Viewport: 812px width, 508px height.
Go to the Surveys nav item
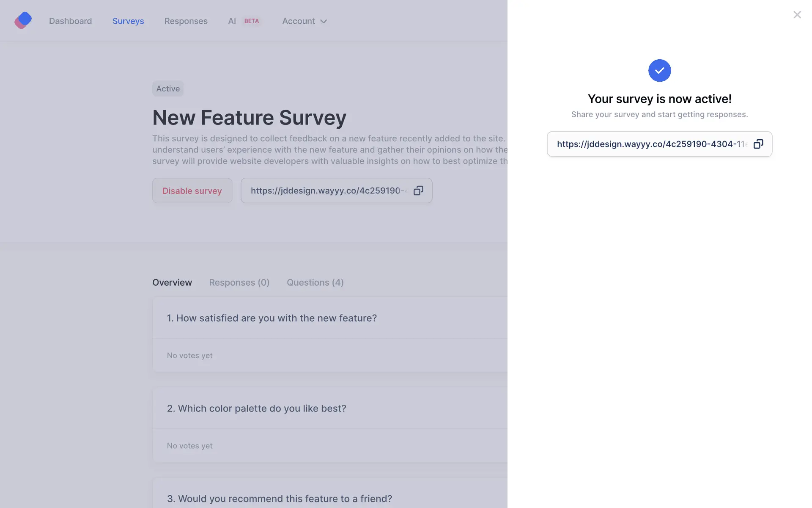coord(128,21)
